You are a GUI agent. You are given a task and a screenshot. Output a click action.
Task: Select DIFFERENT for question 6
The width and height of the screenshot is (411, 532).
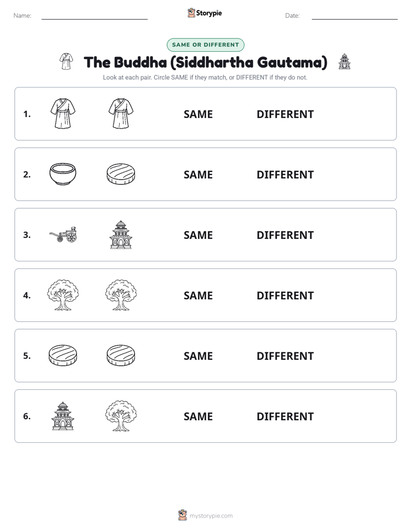[x=285, y=416]
